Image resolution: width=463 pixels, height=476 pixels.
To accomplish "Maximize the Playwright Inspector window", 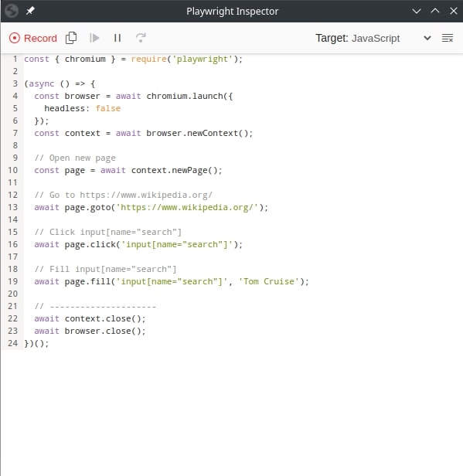I will 435,12.
